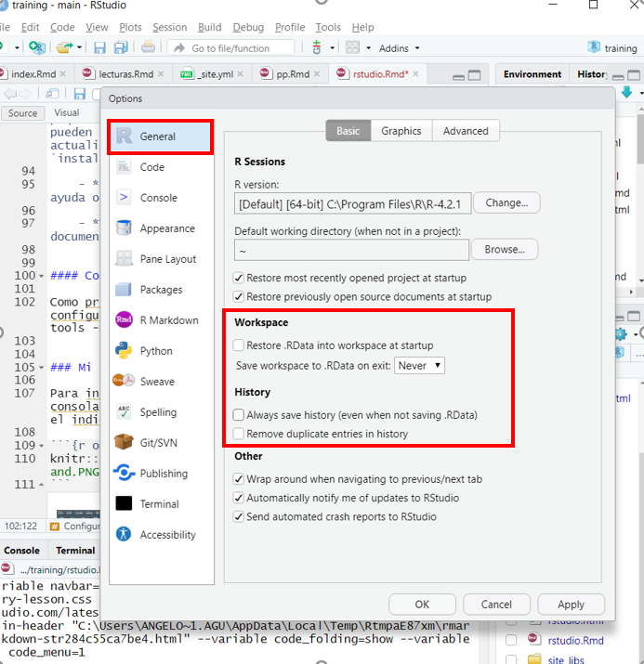The width and height of the screenshot is (644, 664).
Task: Open the Pane Layout options category
Action: coord(161,259)
